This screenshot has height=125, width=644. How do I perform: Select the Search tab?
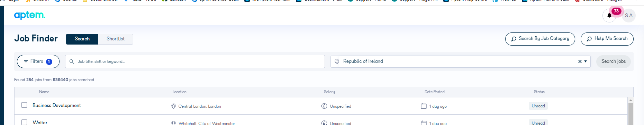pyautogui.click(x=82, y=39)
